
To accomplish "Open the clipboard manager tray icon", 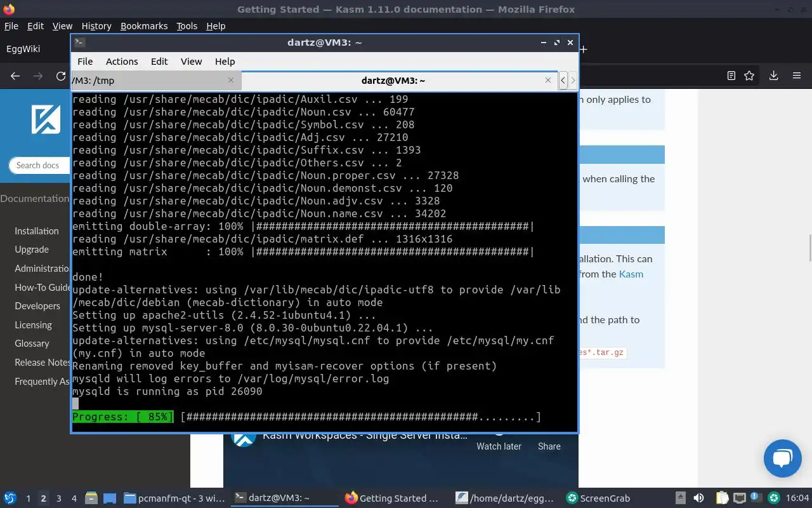I will click(722, 498).
